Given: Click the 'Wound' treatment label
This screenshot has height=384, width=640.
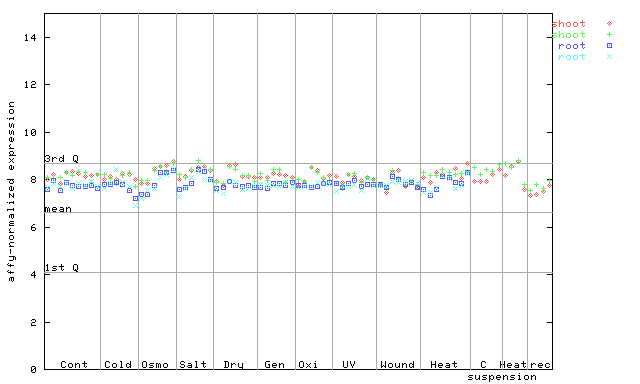Looking at the screenshot, I should tap(397, 364).
